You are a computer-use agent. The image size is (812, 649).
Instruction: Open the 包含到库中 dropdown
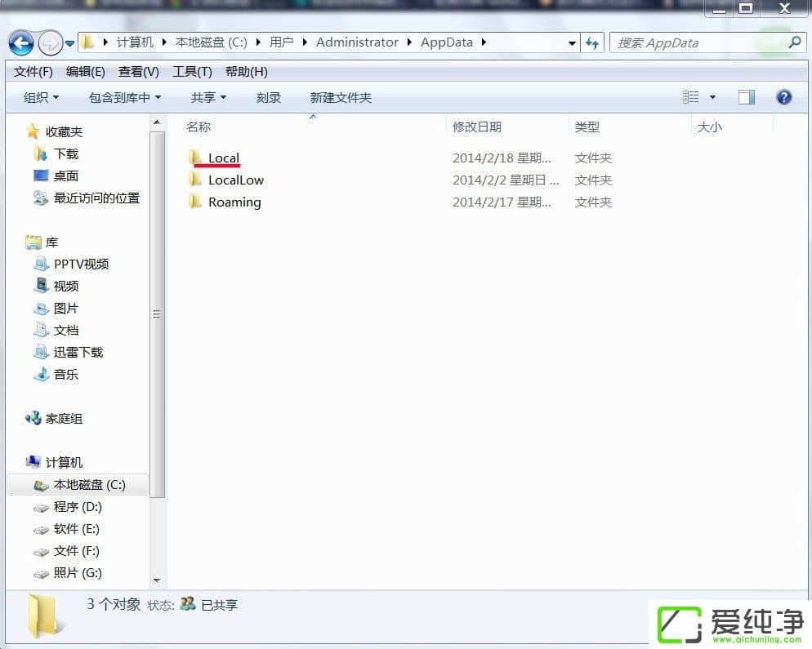[124, 97]
